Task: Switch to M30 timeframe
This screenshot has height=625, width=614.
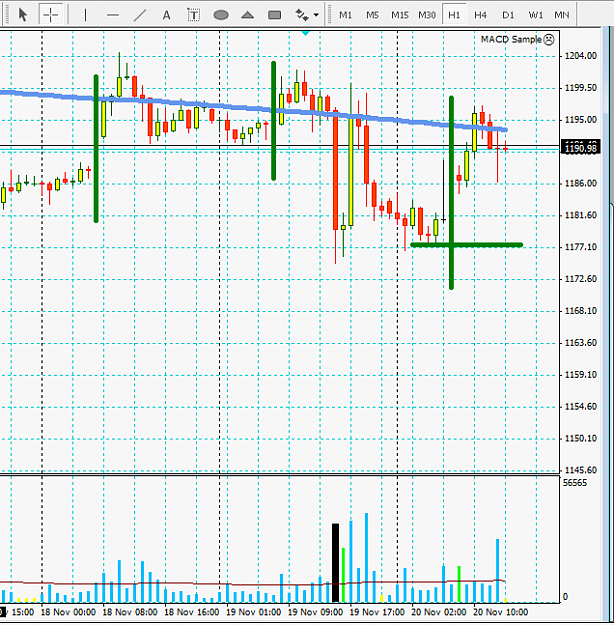Action: [x=427, y=15]
